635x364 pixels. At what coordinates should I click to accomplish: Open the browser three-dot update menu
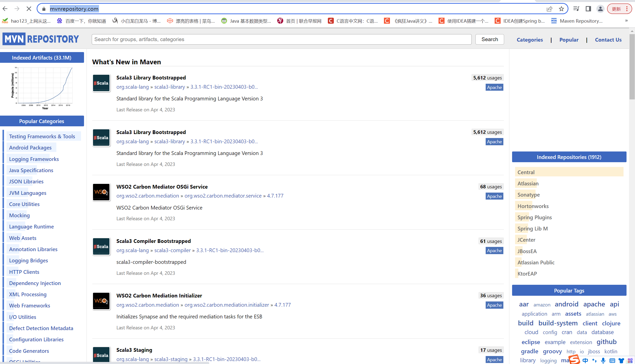point(627,9)
